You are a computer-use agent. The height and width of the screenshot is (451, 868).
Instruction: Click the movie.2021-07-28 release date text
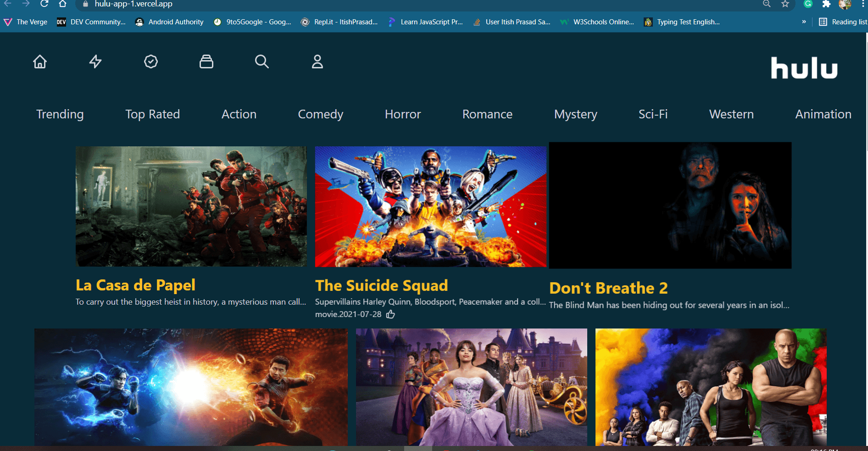coord(348,314)
